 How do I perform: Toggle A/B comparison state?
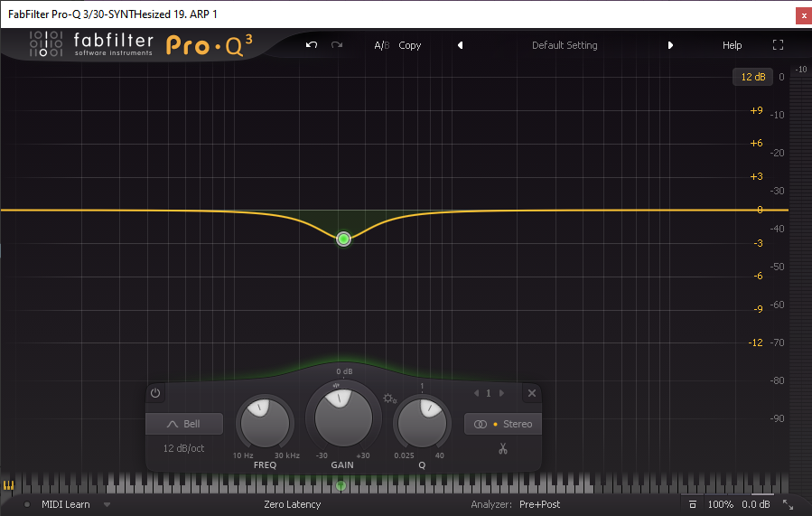click(381, 45)
